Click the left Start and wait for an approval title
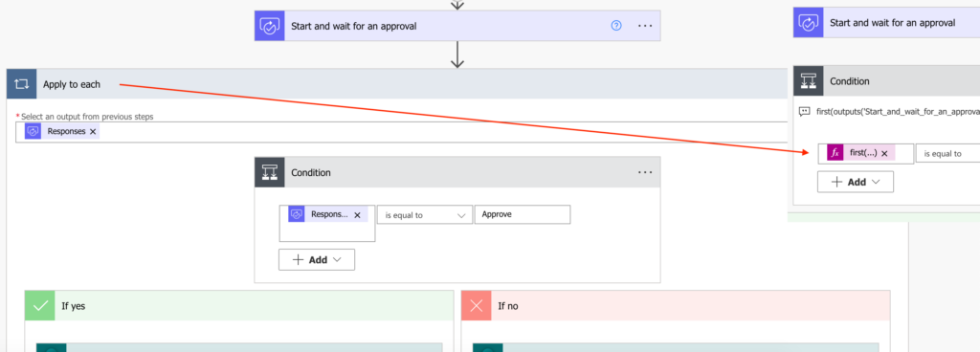Screen dimensions: 980x352 [x=354, y=26]
